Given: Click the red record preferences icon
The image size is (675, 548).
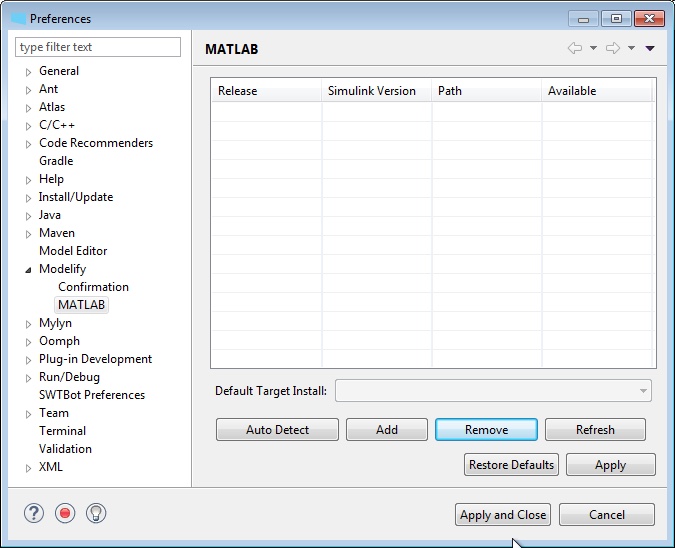Looking at the screenshot, I should [x=65, y=513].
